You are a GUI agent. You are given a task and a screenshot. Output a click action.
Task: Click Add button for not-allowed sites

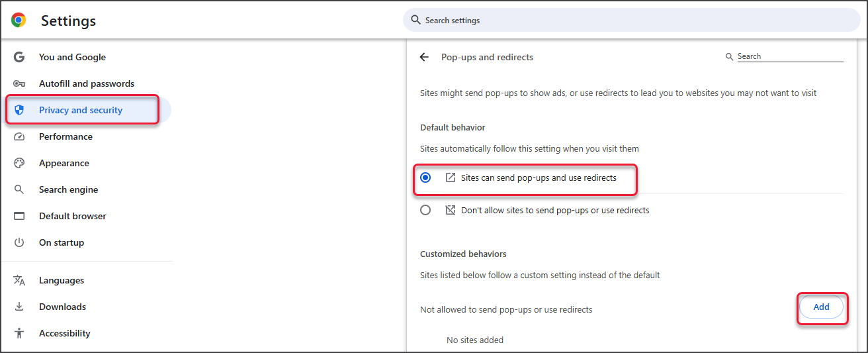pyautogui.click(x=821, y=307)
